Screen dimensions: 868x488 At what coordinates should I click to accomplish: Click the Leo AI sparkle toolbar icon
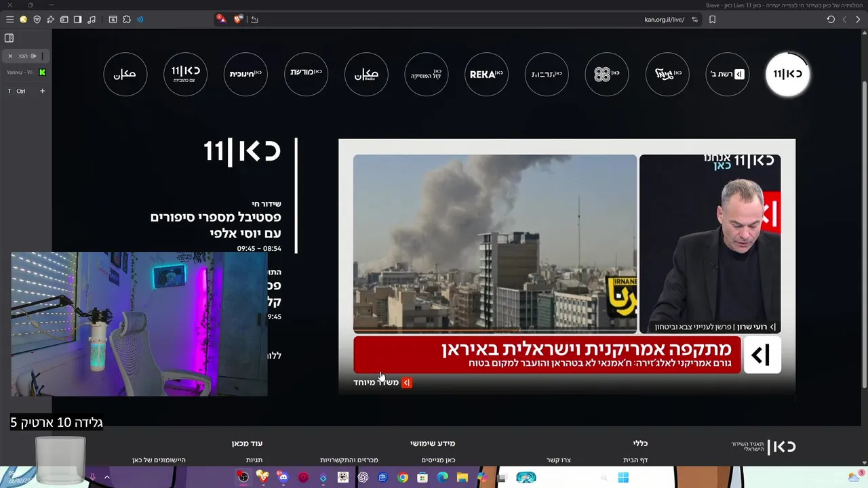[x=50, y=20]
